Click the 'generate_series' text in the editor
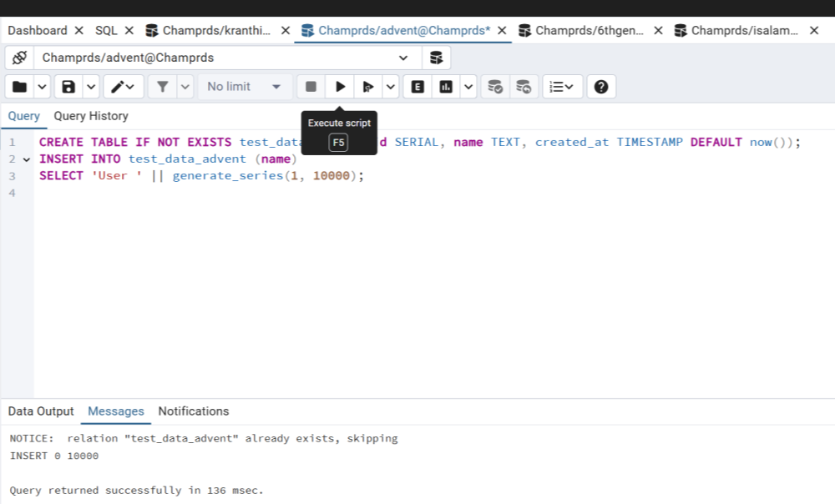835x504 pixels. coord(228,175)
